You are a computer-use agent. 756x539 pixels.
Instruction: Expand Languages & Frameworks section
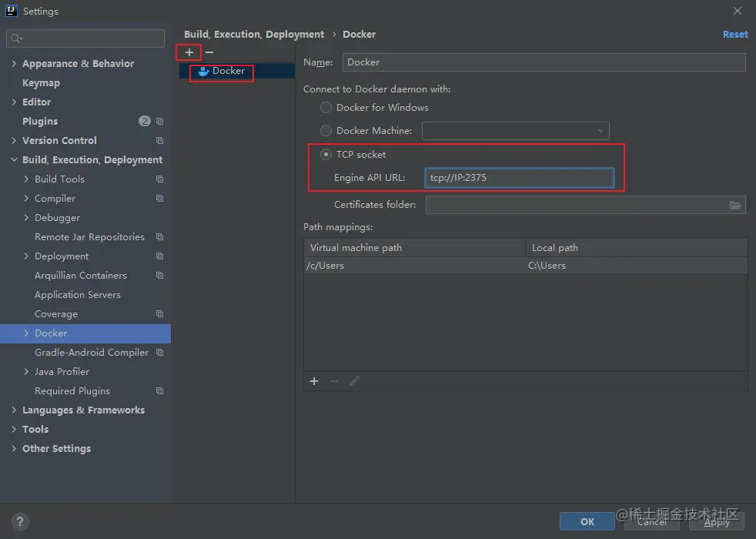click(x=14, y=410)
